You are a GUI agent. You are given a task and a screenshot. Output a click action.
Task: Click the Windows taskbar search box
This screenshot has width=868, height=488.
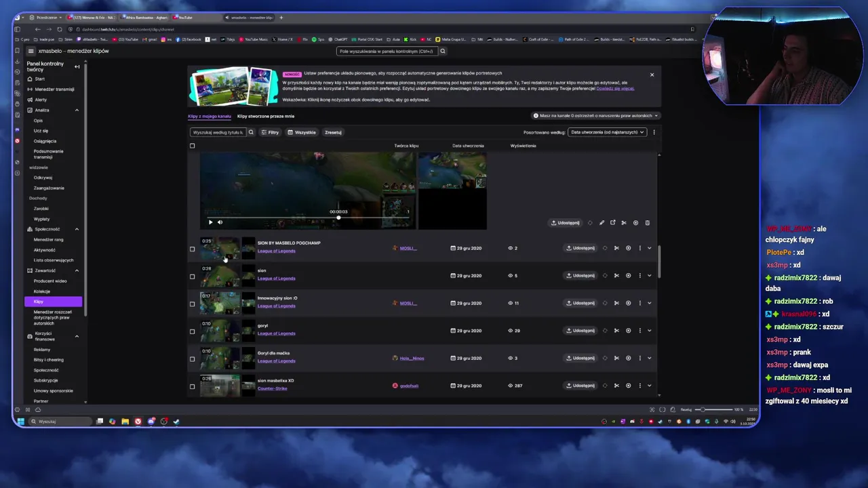coord(60,422)
